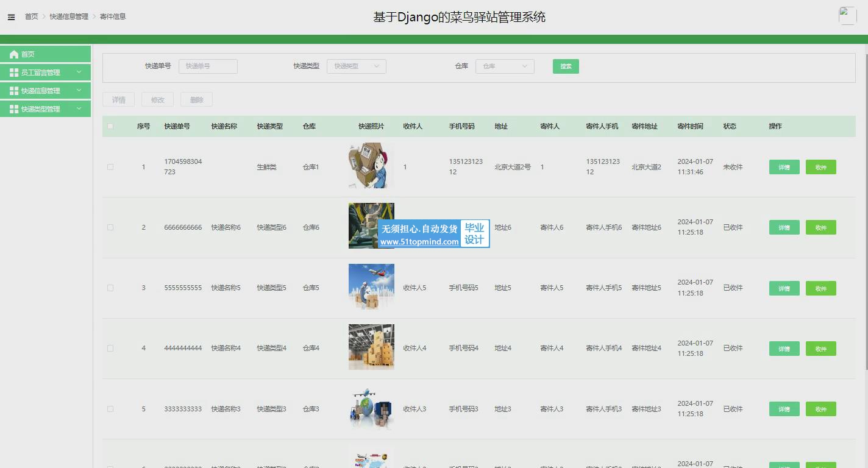The height and width of the screenshot is (468, 868).
Task: Check the checkbox for row 3
Action: [110, 288]
